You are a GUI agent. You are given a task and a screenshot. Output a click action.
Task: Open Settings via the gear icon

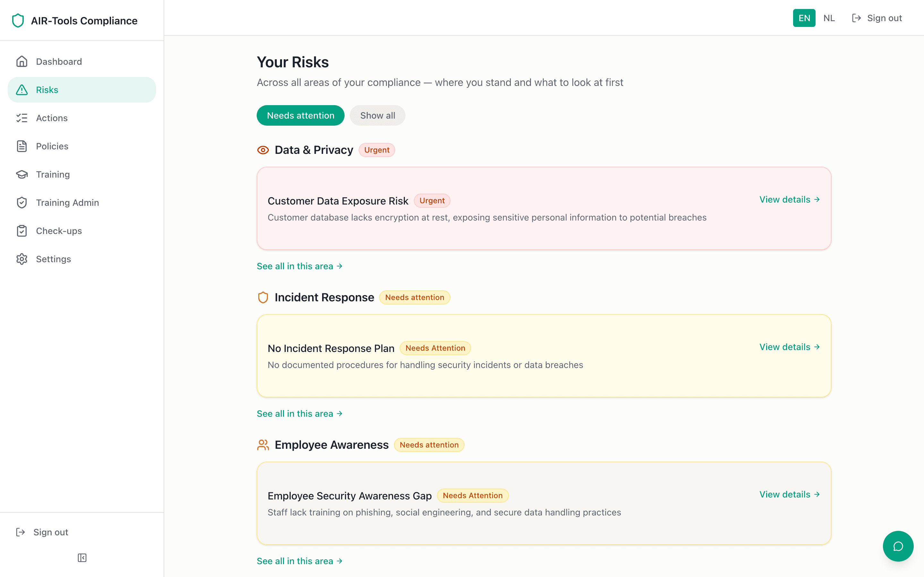pyautogui.click(x=22, y=259)
